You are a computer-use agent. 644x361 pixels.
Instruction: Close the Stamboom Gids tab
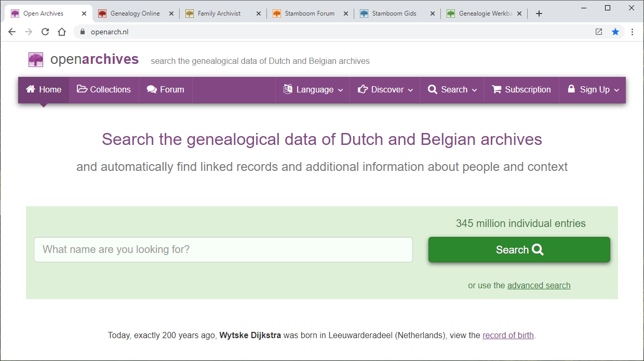[x=433, y=14]
